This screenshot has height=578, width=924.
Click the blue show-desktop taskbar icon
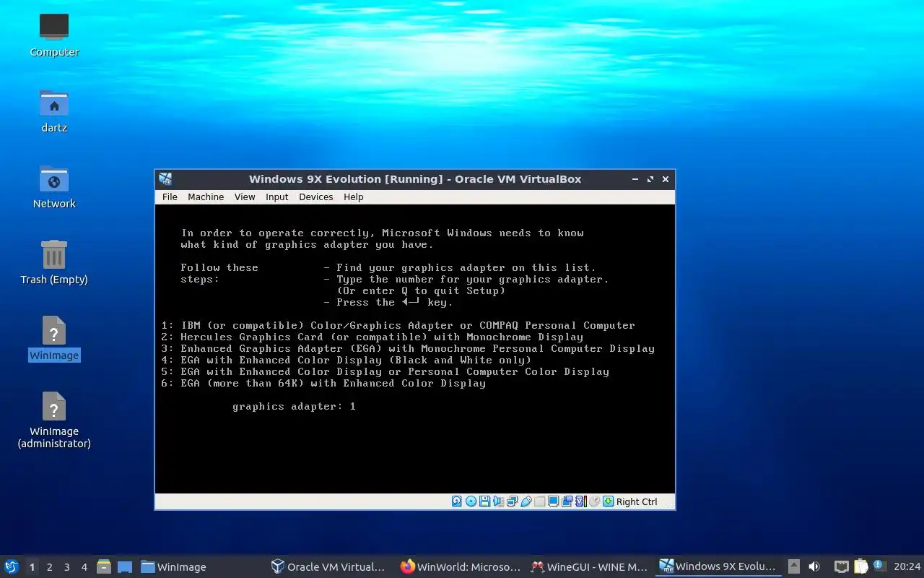pyautogui.click(x=124, y=566)
